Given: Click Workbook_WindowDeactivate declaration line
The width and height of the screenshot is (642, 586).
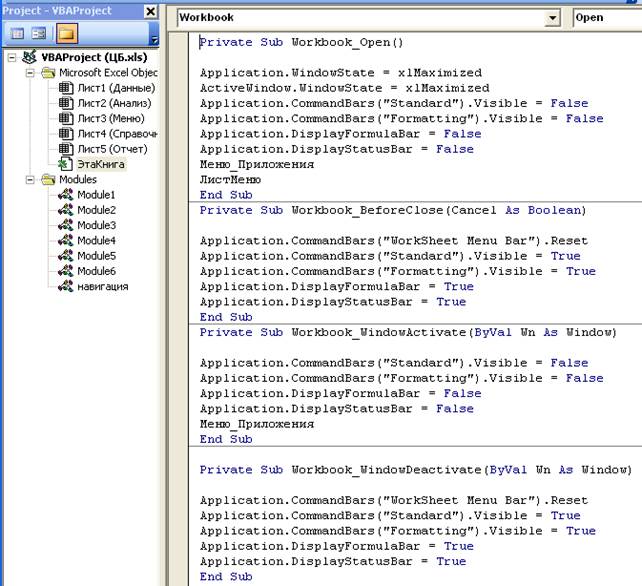Looking at the screenshot, I should pyautogui.click(x=416, y=470).
